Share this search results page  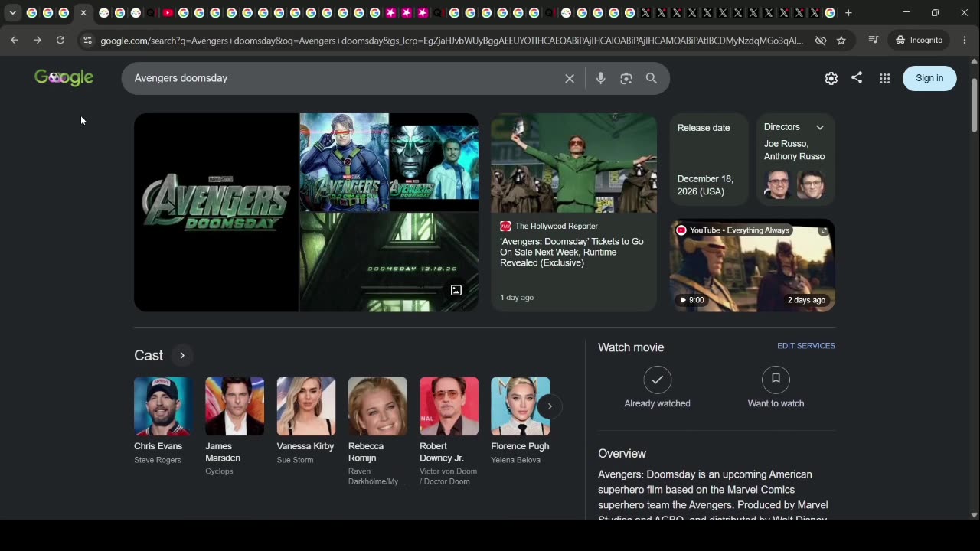857,77
